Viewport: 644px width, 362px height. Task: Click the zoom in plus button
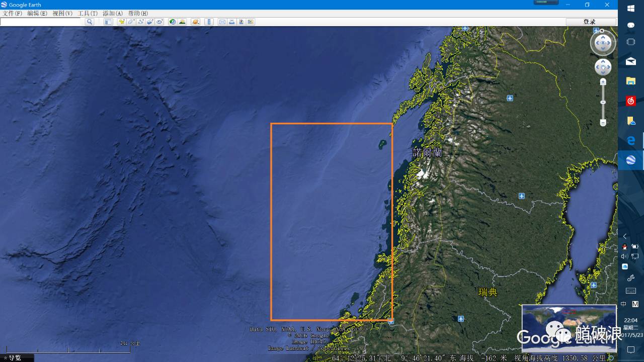[603, 82]
